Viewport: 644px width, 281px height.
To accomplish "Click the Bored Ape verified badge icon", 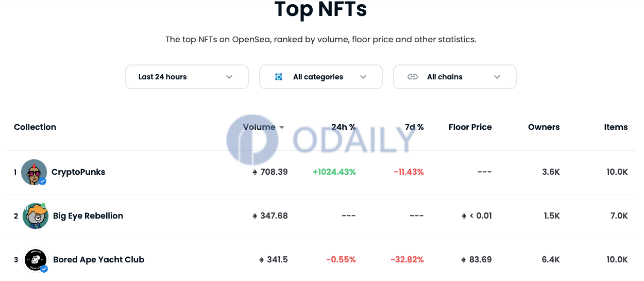I will [x=44, y=269].
